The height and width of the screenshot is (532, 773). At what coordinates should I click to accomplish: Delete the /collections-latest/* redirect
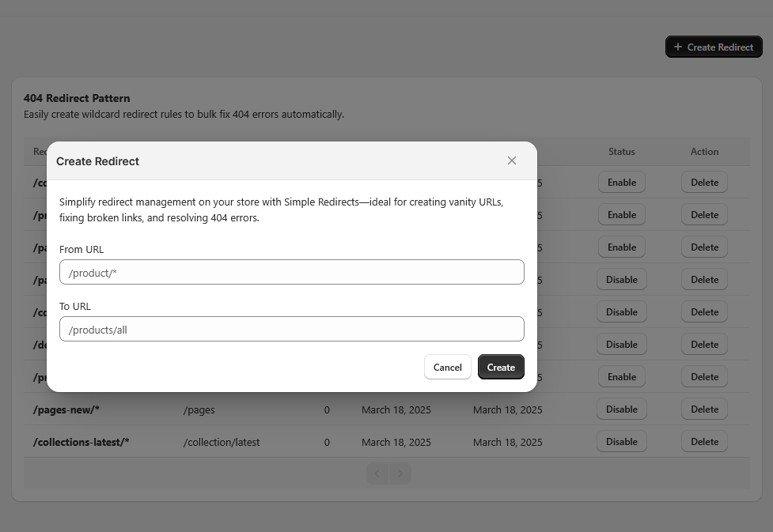(x=704, y=442)
